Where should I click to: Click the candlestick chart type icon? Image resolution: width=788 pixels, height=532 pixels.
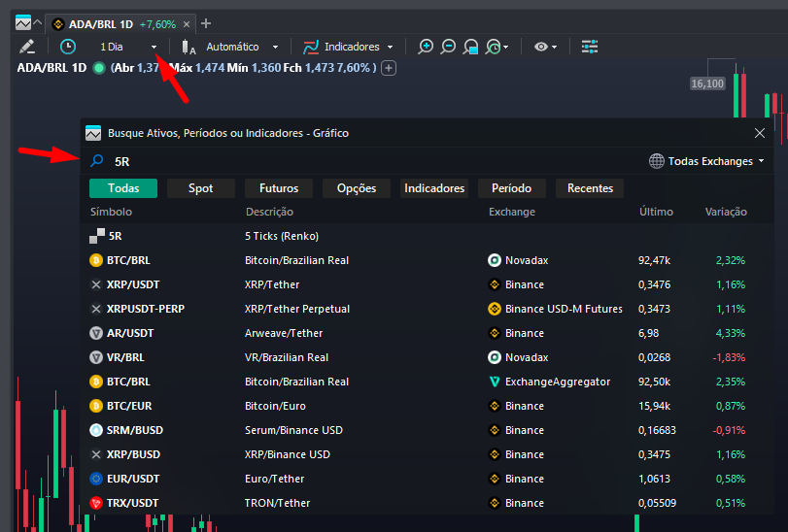188,47
